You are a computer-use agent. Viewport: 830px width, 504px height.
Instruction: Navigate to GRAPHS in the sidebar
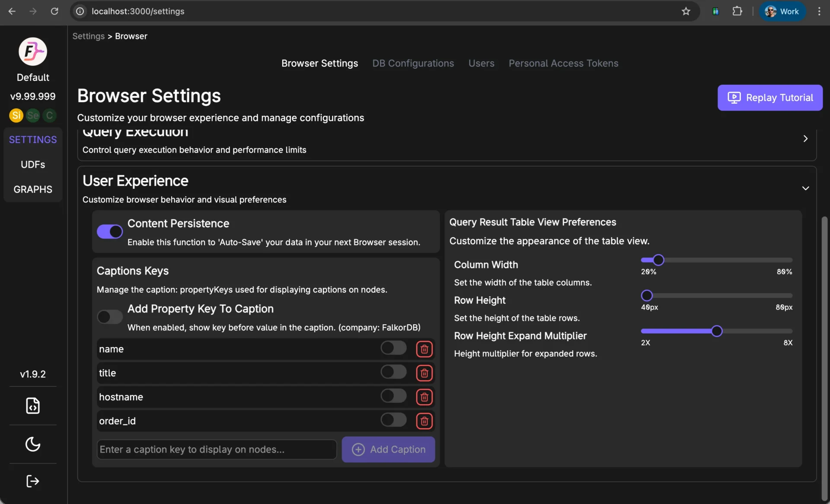[x=32, y=189]
